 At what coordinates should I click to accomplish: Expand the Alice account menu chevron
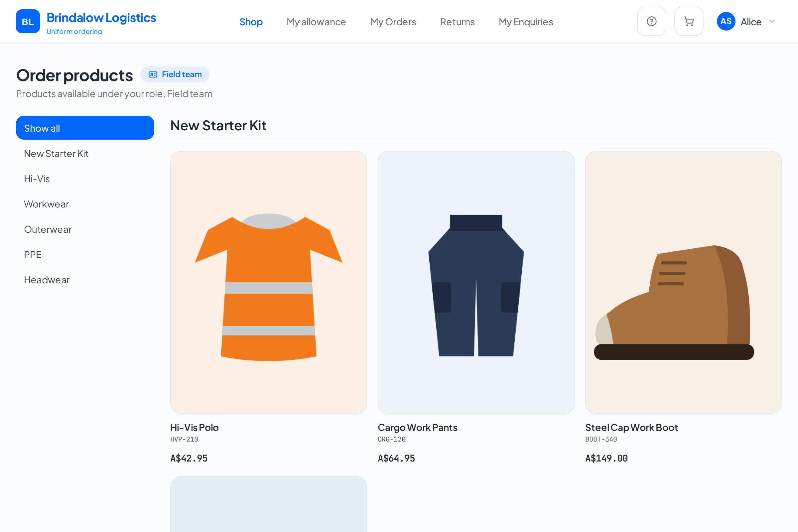(x=772, y=21)
